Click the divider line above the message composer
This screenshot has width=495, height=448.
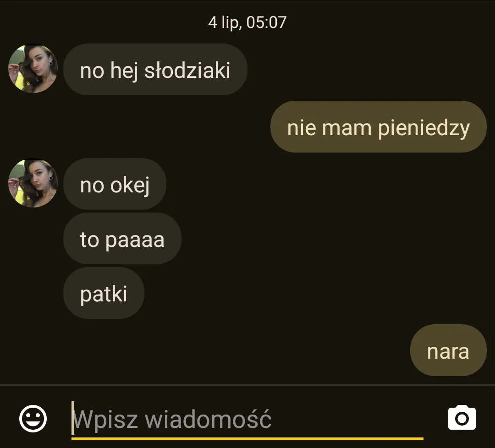[x=247, y=385]
